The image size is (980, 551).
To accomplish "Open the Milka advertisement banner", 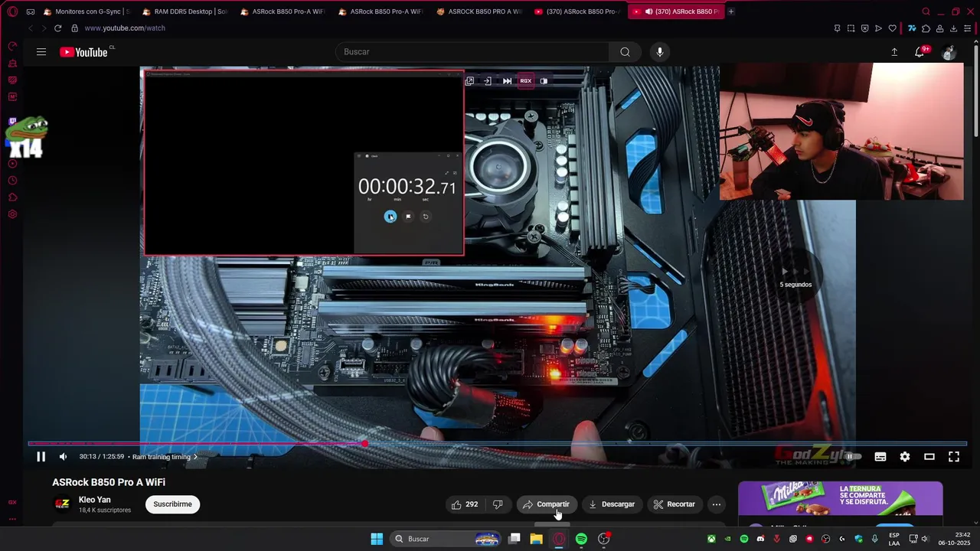I will click(x=840, y=498).
